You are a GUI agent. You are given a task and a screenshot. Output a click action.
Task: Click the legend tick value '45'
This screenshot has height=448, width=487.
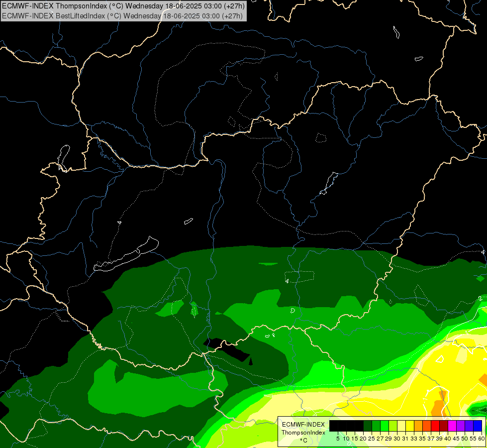[456, 439]
